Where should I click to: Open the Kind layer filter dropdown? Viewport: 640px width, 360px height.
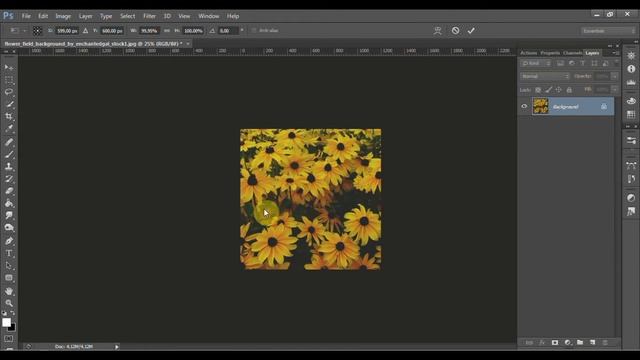536,63
